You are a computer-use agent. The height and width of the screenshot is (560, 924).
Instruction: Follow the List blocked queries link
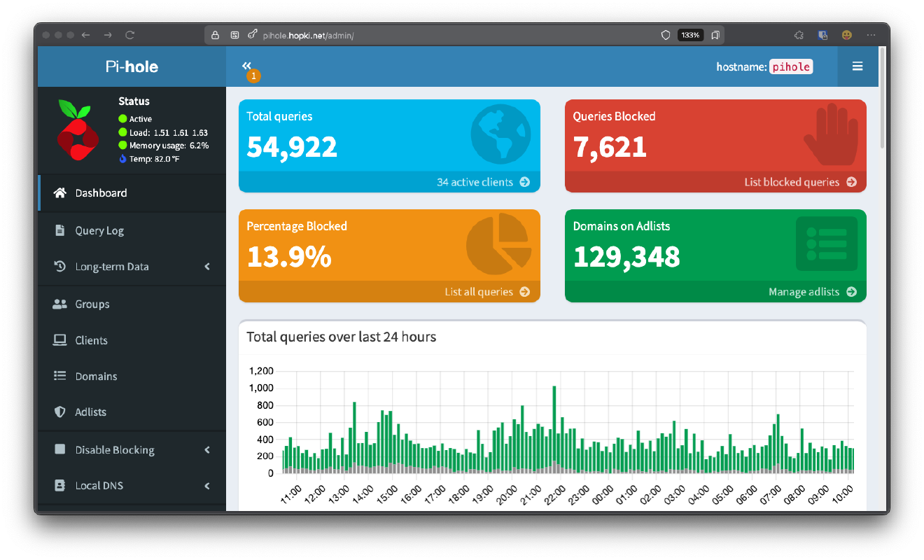click(799, 182)
